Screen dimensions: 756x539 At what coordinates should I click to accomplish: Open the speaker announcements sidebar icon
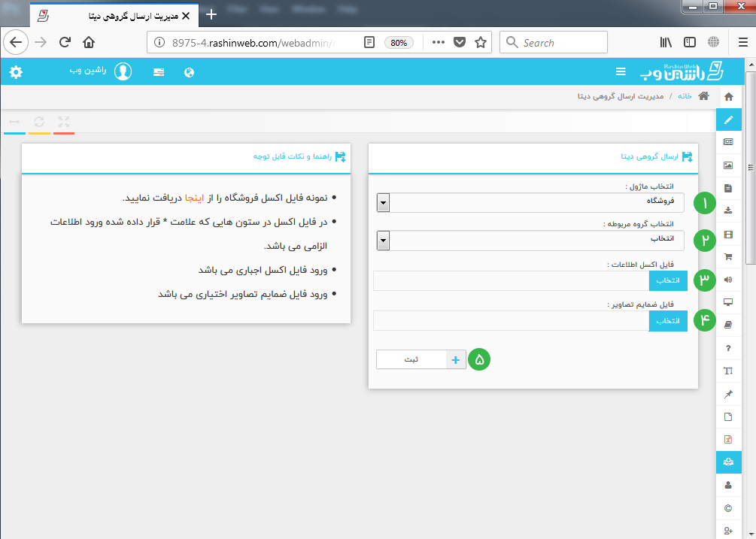pos(728,280)
